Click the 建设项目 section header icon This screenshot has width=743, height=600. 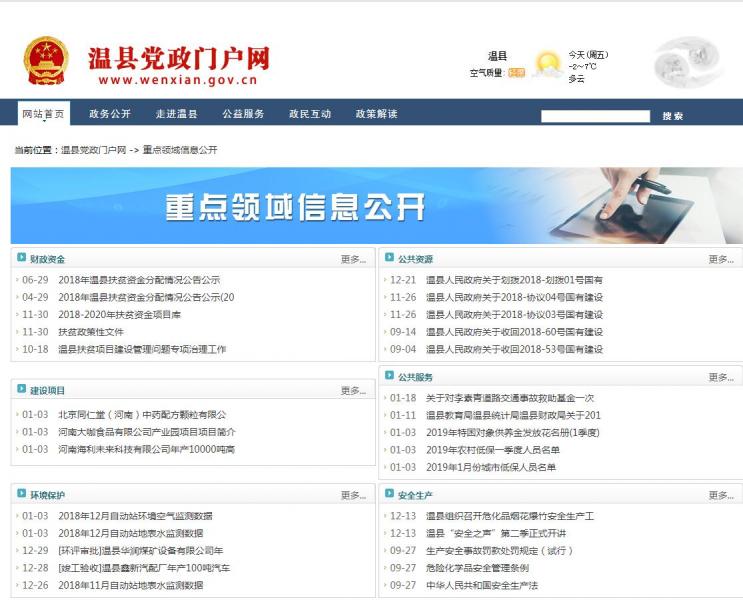point(22,390)
